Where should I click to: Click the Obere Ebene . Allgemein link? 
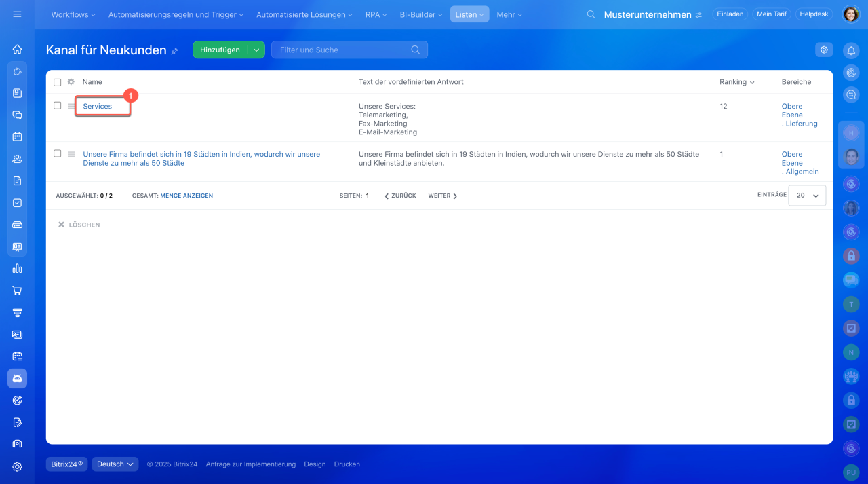coord(800,163)
